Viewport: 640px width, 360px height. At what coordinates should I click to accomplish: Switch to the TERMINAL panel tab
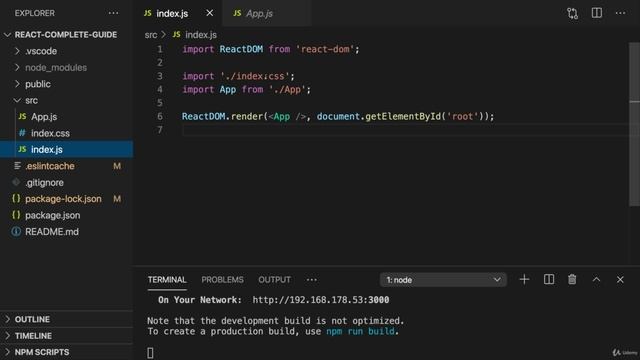click(167, 280)
